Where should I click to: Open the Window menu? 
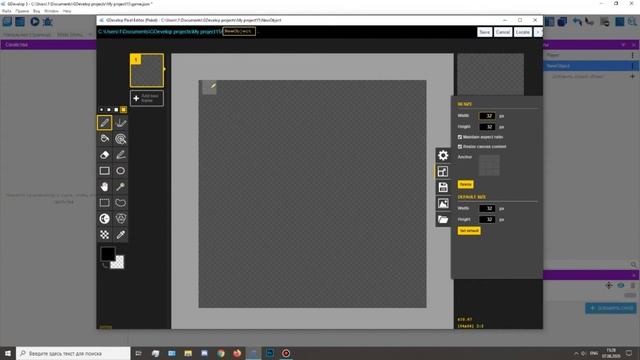point(51,11)
